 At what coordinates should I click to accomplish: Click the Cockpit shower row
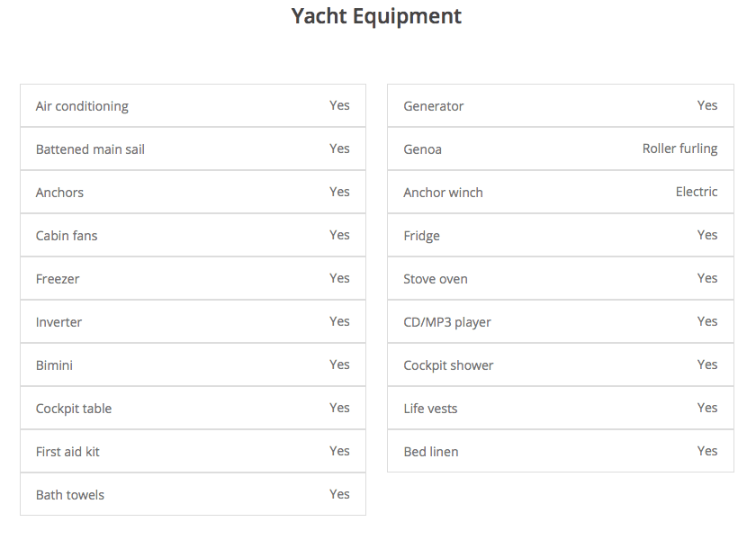click(560, 364)
